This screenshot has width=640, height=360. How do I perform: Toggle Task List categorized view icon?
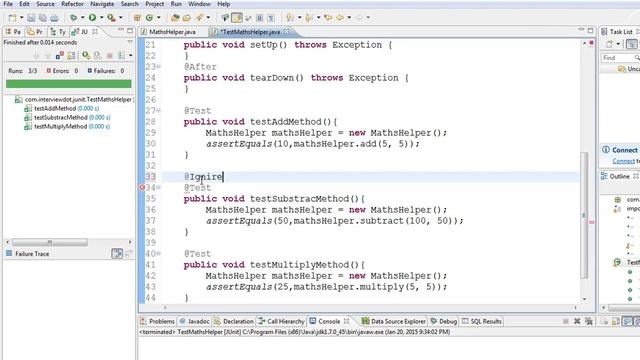pyautogui.click(x=631, y=44)
